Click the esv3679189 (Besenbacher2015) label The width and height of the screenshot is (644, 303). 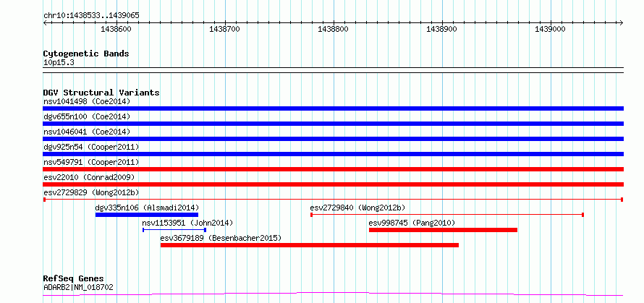pyautogui.click(x=221, y=238)
